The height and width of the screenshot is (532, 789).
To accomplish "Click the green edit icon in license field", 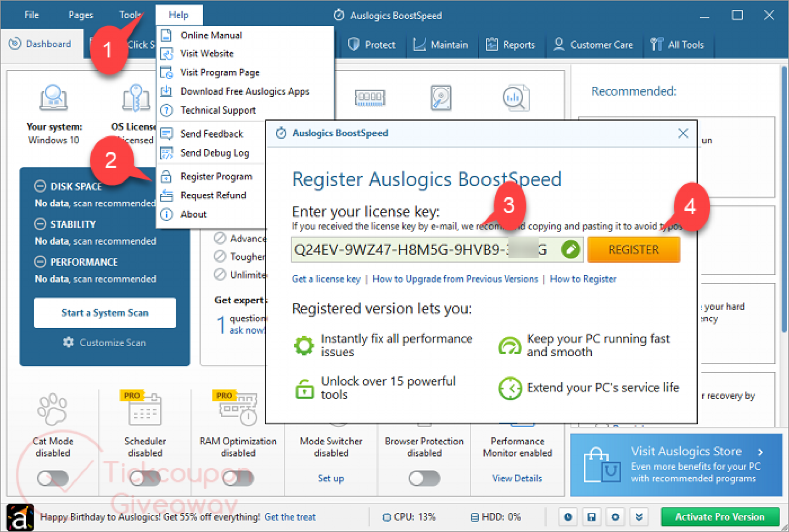I will 571,250.
